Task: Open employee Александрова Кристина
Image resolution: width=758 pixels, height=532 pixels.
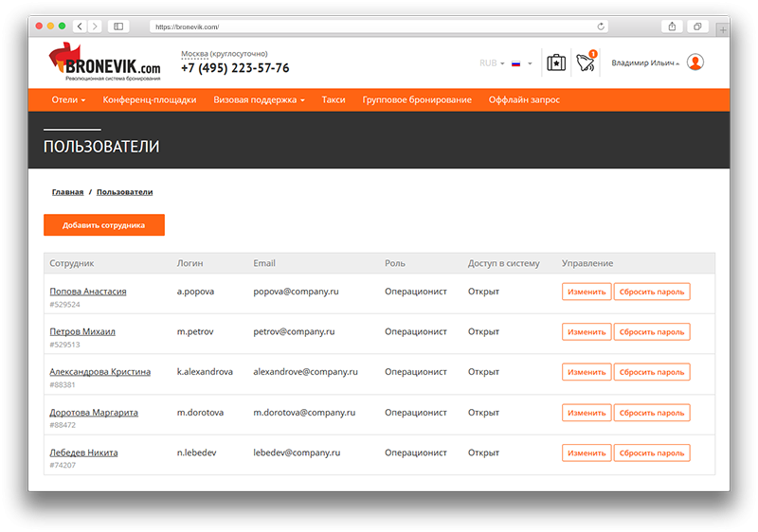Action: pos(100,372)
